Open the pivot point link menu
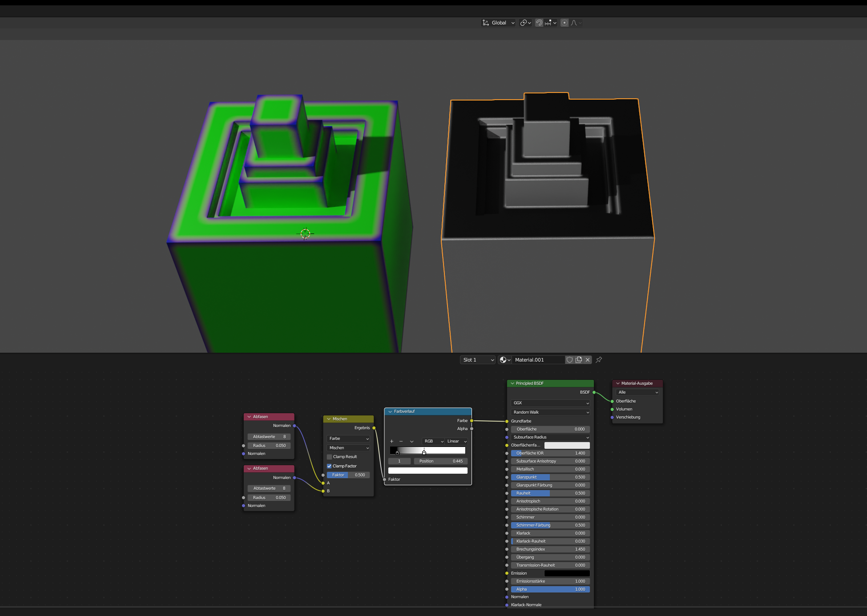Viewport: 867px width, 616px height. [x=525, y=23]
